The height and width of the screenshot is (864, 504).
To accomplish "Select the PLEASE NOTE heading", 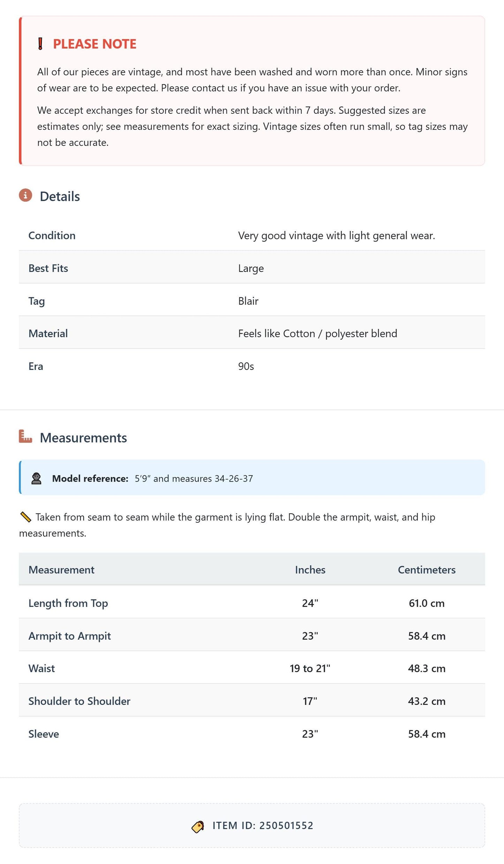I will [95, 44].
